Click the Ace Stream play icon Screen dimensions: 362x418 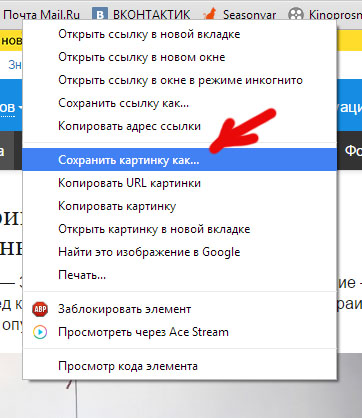click(40, 332)
